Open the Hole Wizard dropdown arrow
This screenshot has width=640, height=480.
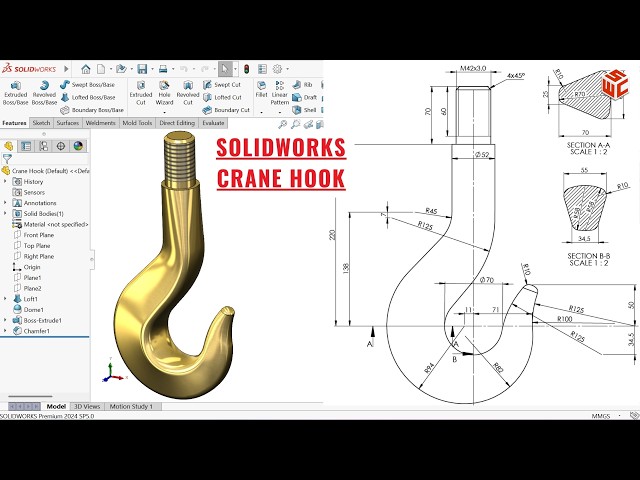pyautogui.click(x=164, y=112)
